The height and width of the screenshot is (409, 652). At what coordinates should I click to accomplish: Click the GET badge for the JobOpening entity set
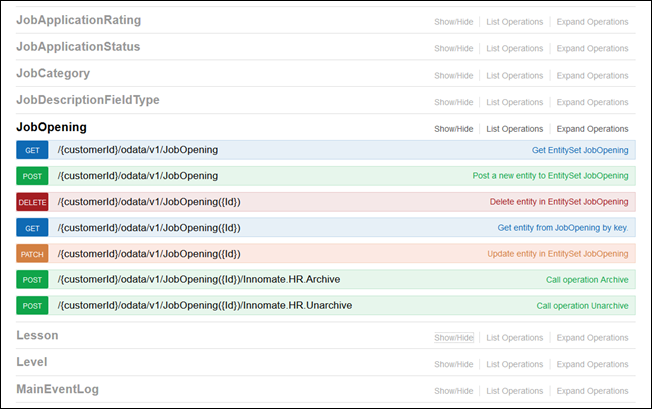(31, 150)
